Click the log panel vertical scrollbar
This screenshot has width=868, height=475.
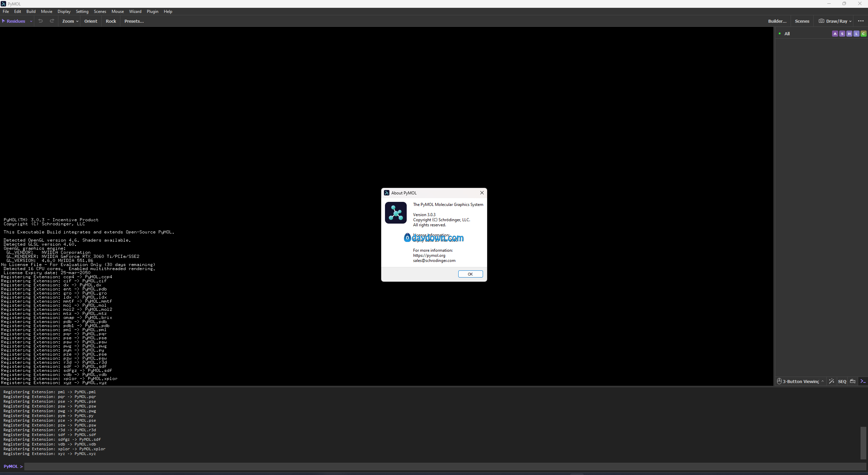pos(863,443)
